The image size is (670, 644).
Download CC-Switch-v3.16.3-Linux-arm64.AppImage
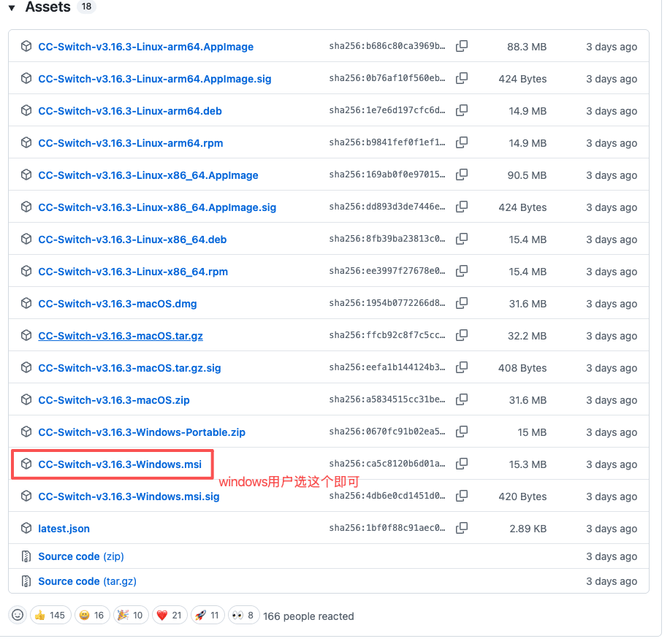tap(146, 47)
